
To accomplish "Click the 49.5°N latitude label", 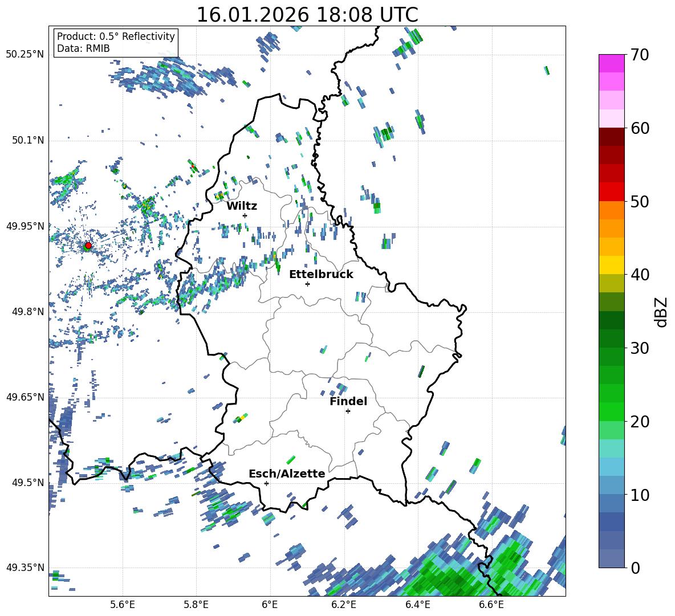I will 27,483.
